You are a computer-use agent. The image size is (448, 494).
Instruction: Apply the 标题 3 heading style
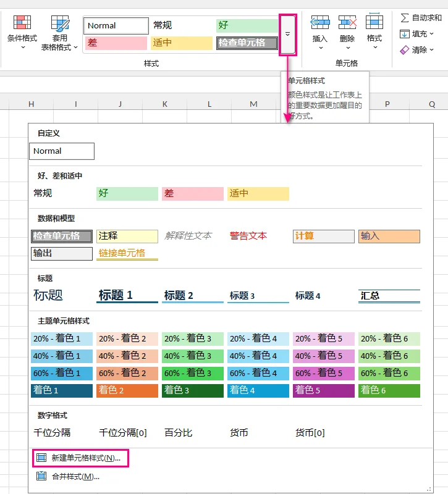(258, 296)
